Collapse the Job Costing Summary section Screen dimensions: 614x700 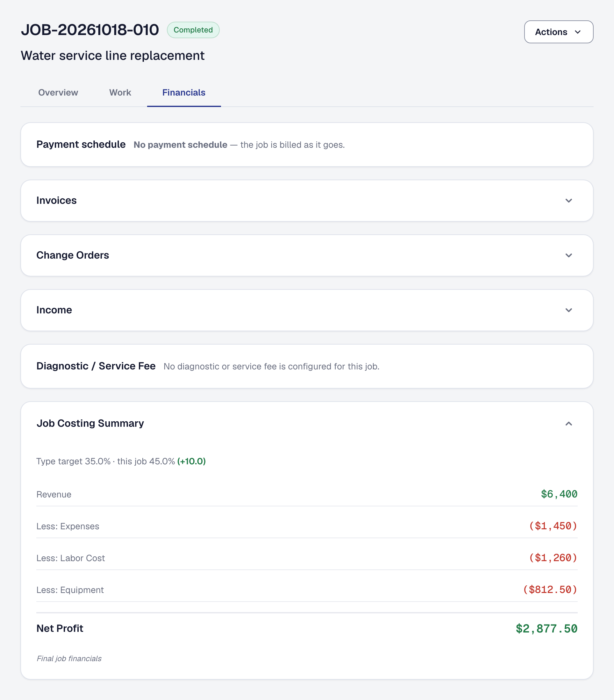pos(569,424)
